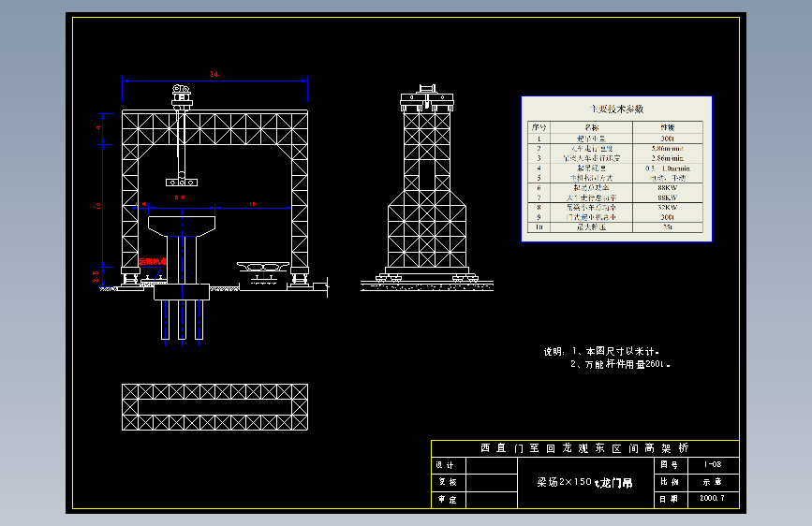This screenshot has height=526, width=812.
Task: Click the 300t value in table row 1
Action: click(668, 139)
